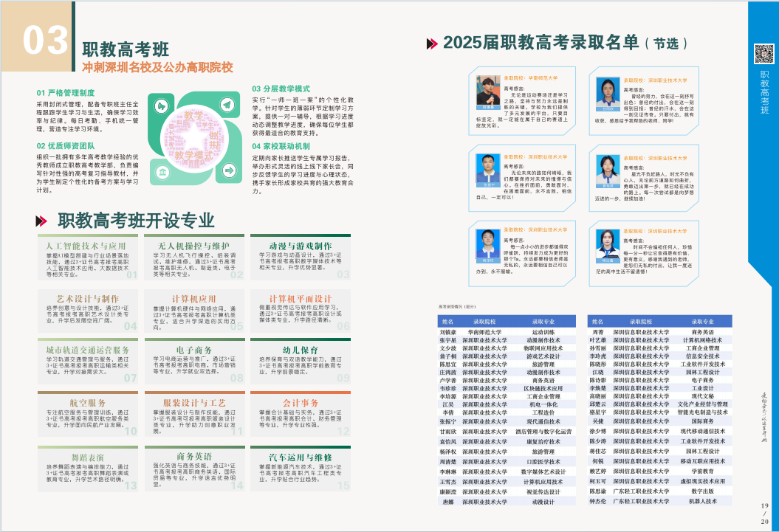Click the arrow marker beside 职教高考班开设专业

point(44,221)
